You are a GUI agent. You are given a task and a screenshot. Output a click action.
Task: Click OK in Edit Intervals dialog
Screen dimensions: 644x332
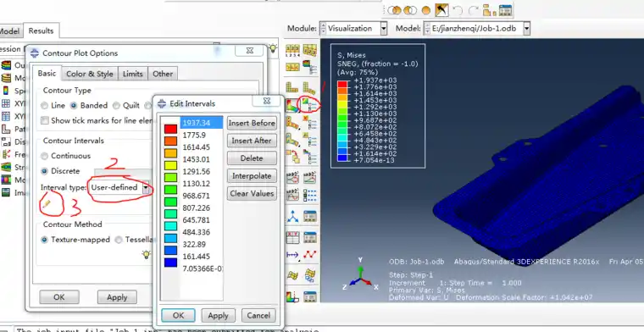[x=178, y=315]
